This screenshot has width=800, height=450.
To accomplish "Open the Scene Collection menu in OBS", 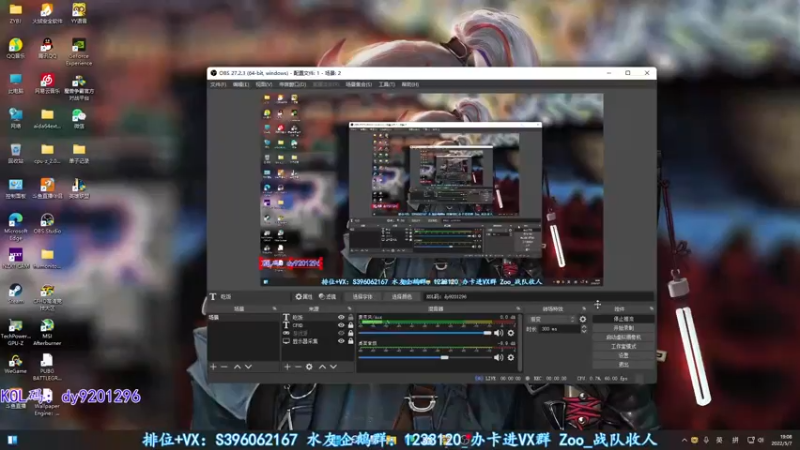I will click(359, 84).
